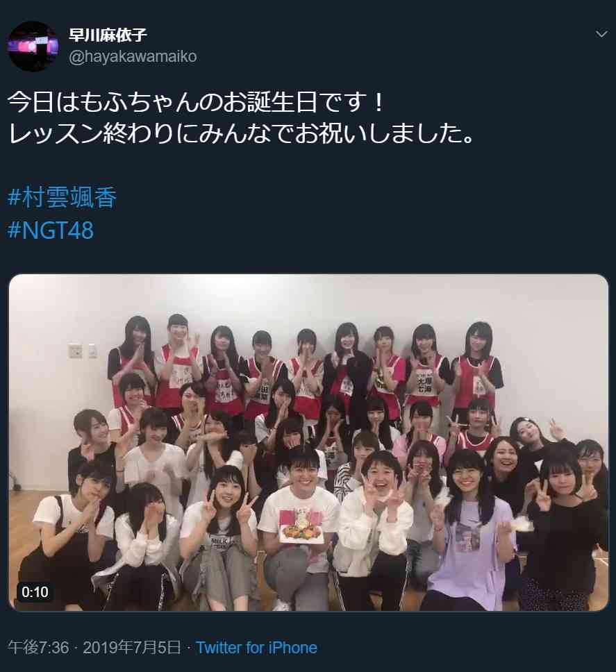Click the 2019年7月5日 tweet date
This screenshot has width=616, height=672.
[x=132, y=647]
